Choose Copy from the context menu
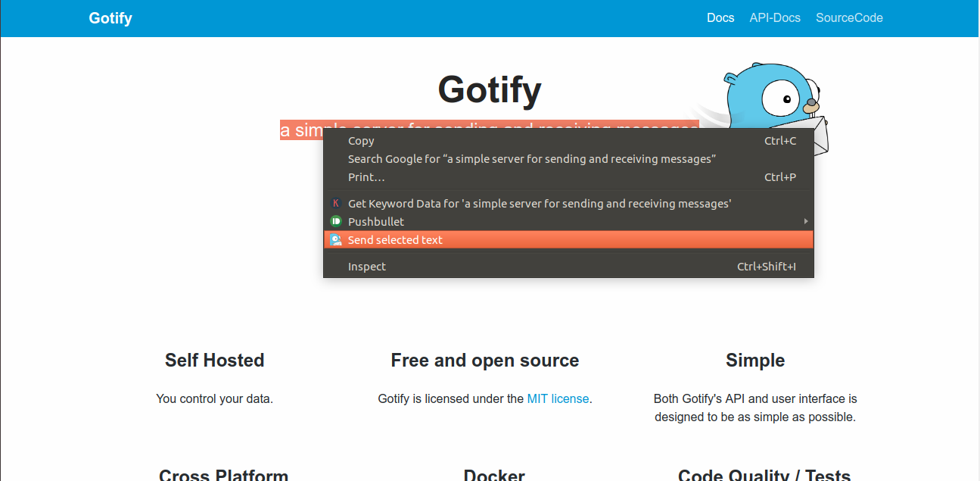Screen dimensions: 980x481 click(x=568, y=140)
